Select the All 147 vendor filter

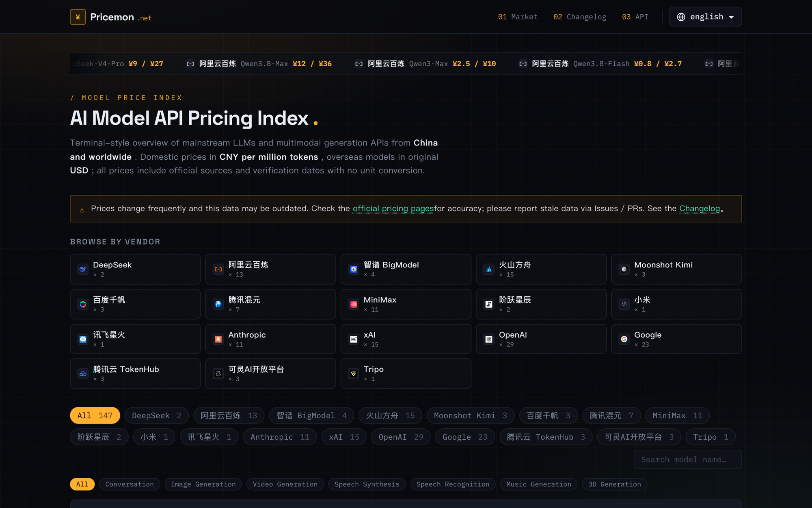tap(95, 415)
